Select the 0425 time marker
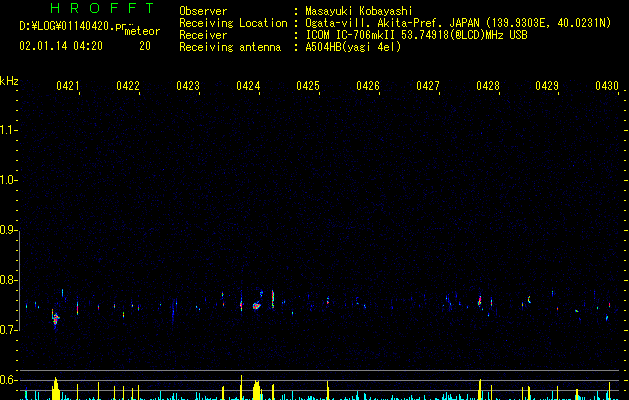629x400 pixels. coord(308,86)
